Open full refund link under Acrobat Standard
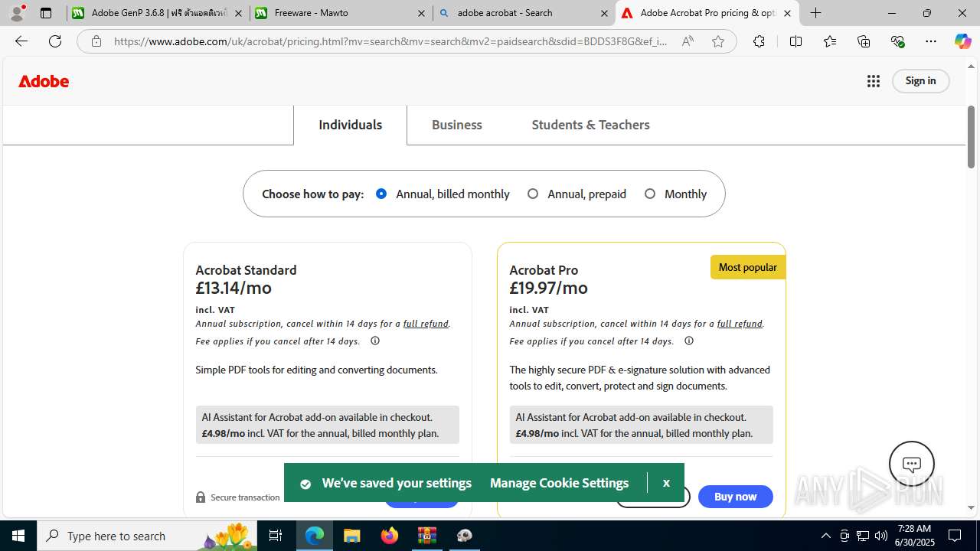The image size is (980, 551). click(426, 324)
